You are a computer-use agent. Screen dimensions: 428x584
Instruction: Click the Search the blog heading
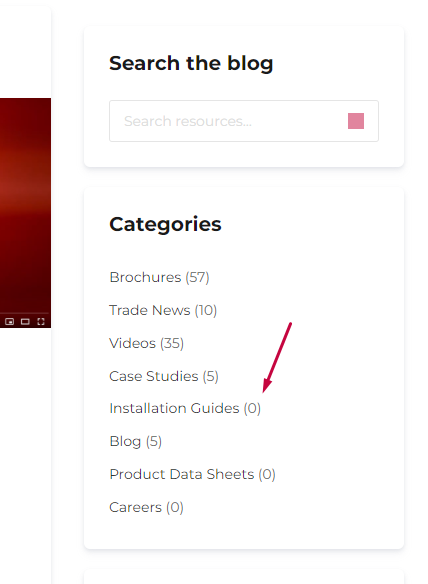pyautogui.click(x=191, y=63)
